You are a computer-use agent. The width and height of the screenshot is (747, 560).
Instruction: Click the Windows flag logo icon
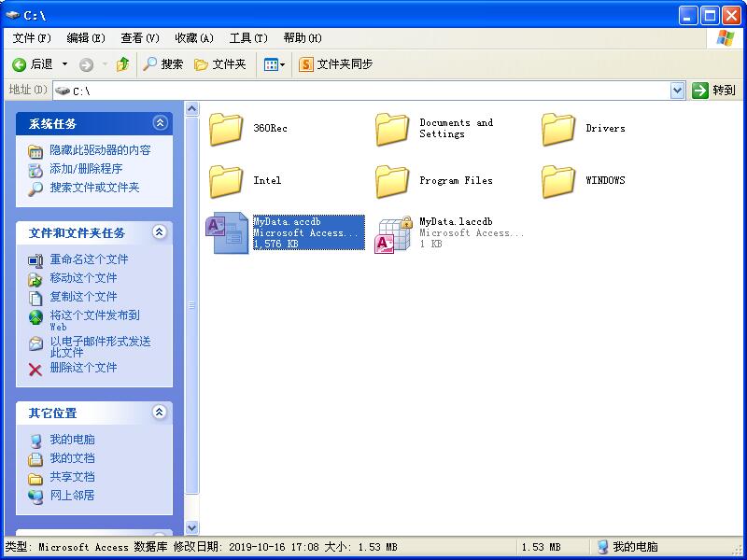[726, 38]
